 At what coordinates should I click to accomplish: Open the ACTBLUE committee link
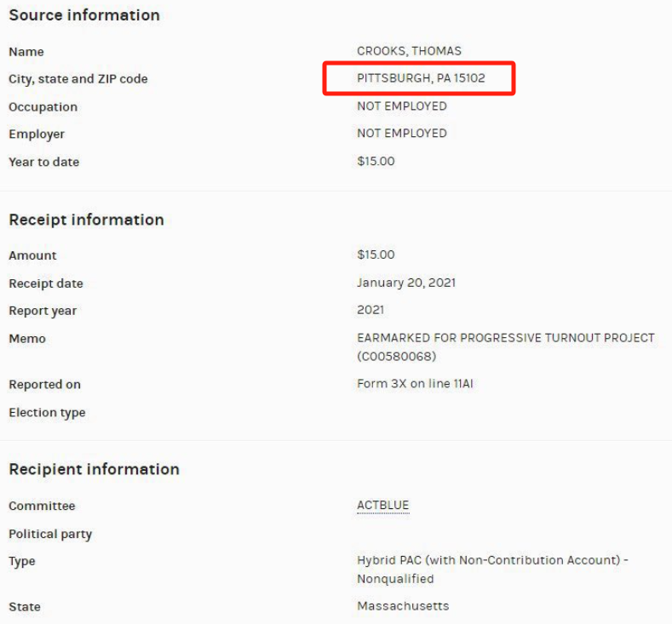point(382,506)
